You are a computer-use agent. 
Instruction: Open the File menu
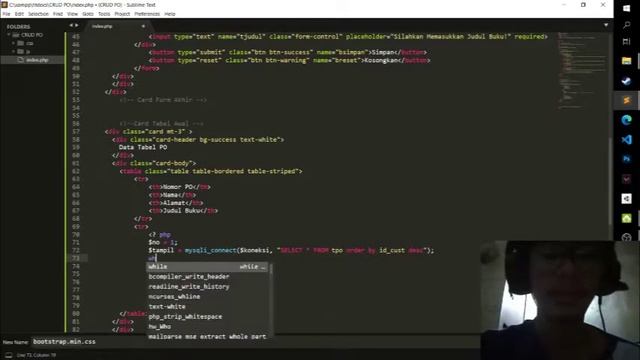pyautogui.click(x=6, y=14)
